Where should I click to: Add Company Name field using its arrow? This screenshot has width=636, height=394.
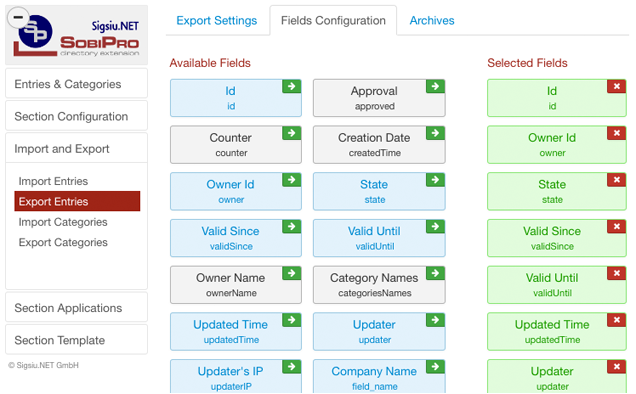[x=435, y=366]
